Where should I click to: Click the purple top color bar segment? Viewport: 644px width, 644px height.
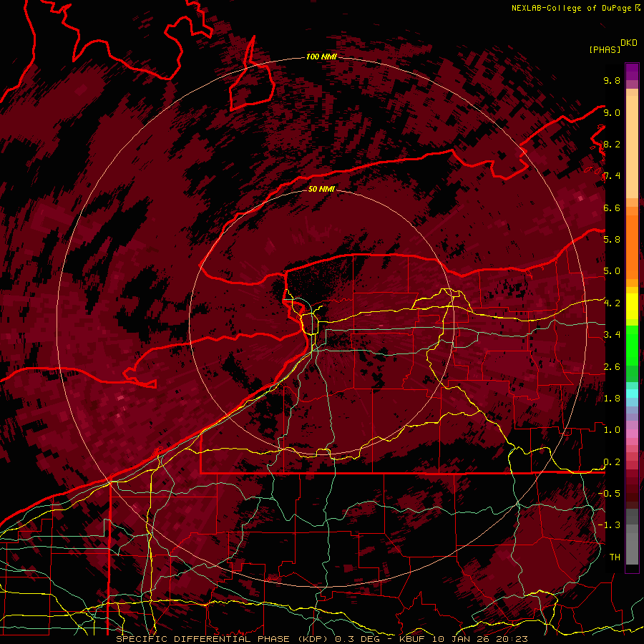[632, 72]
